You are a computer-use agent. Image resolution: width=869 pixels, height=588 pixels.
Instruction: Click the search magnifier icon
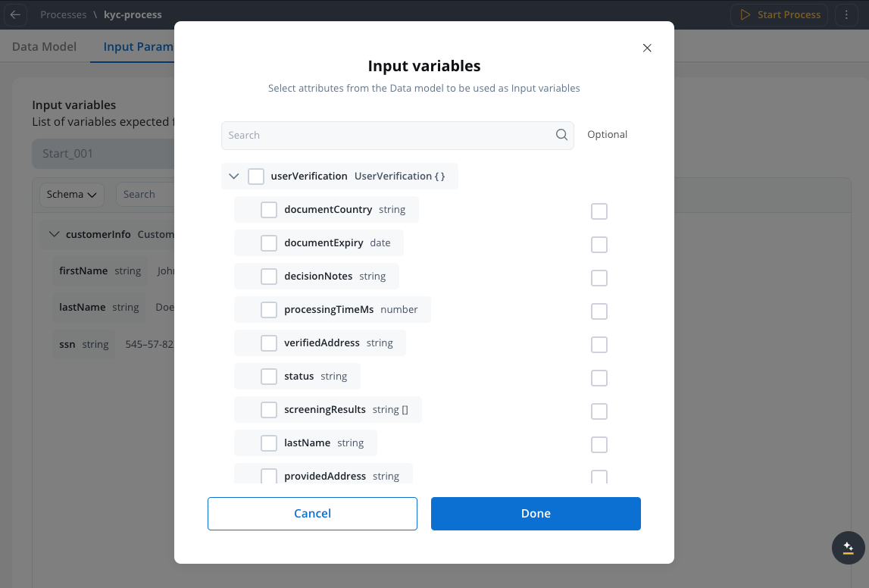point(561,135)
